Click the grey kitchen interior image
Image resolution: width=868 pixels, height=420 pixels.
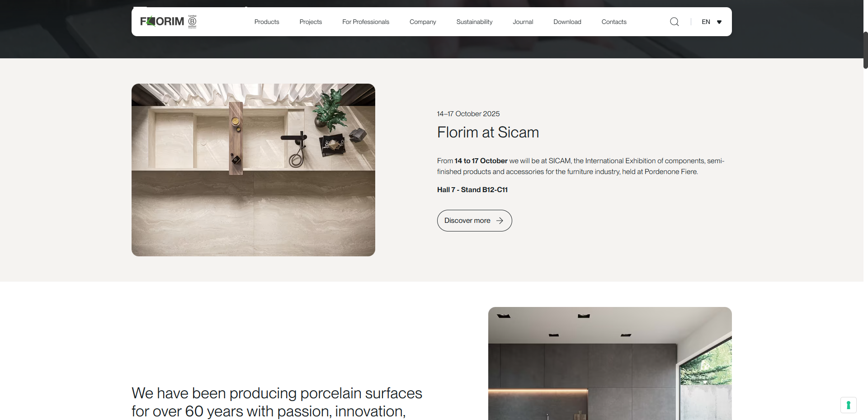tap(610, 363)
